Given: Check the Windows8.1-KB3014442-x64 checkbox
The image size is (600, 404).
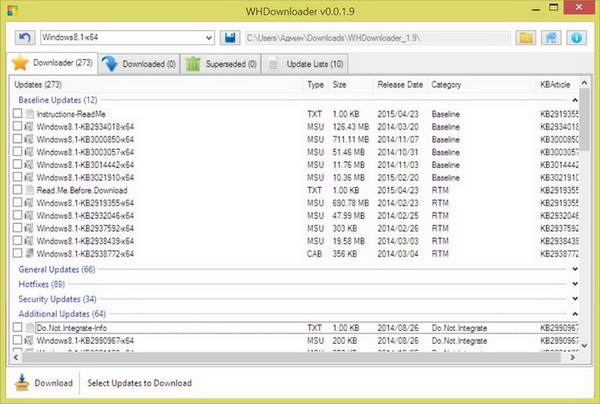Looking at the screenshot, I should click(x=17, y=164).
